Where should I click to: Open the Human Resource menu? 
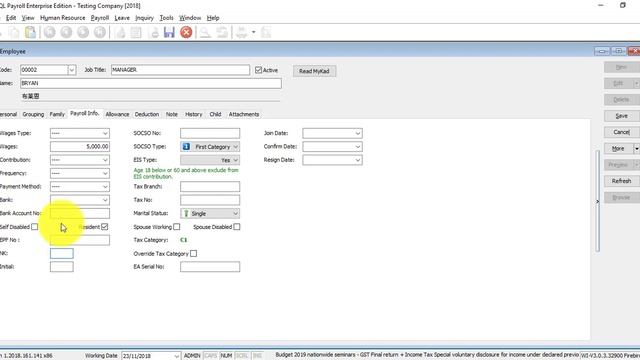point(62,18)
